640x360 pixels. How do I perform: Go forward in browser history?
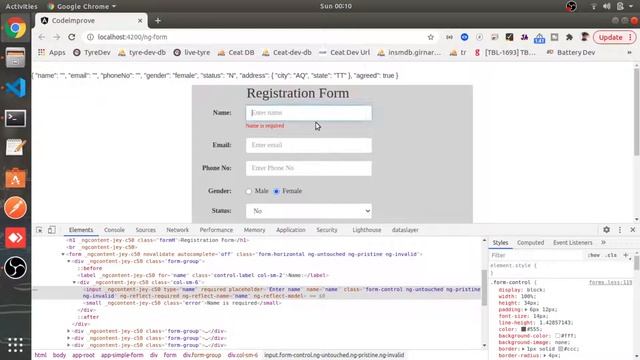point(56,37)
